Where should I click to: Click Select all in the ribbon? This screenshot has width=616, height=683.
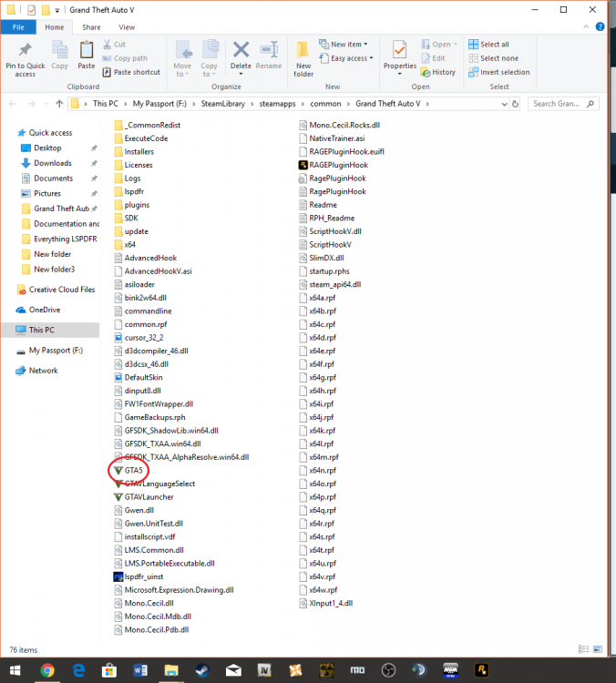[488, 45]
